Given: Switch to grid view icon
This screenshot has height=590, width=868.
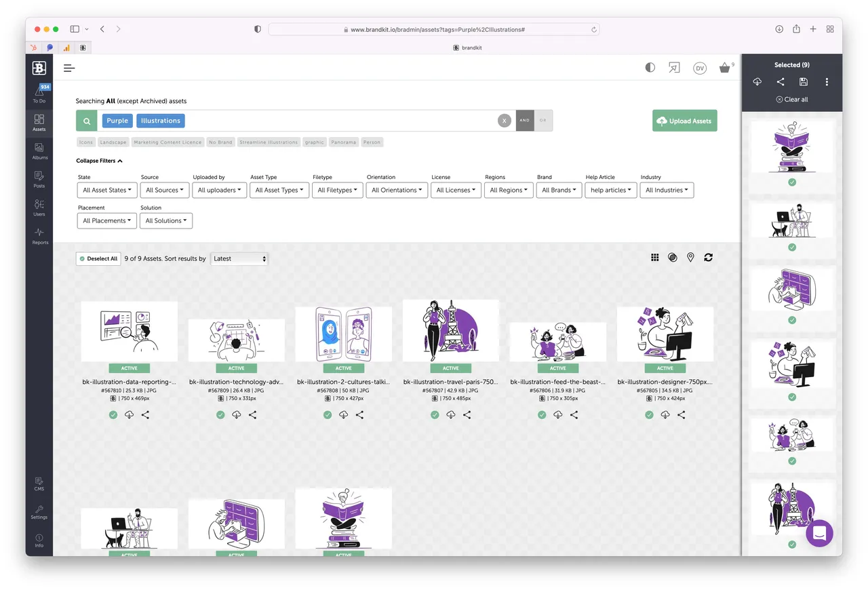Looking at the screenshot, I should click(654, 258).
